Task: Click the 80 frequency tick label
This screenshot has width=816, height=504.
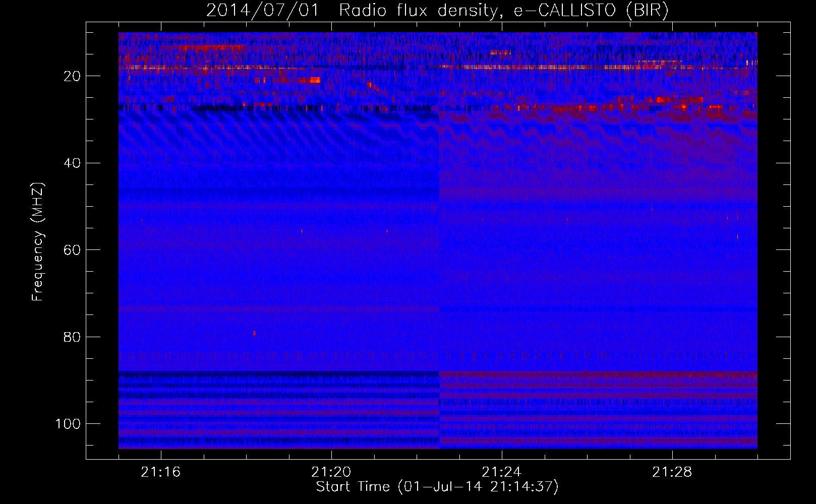Action: click(72, 337)
